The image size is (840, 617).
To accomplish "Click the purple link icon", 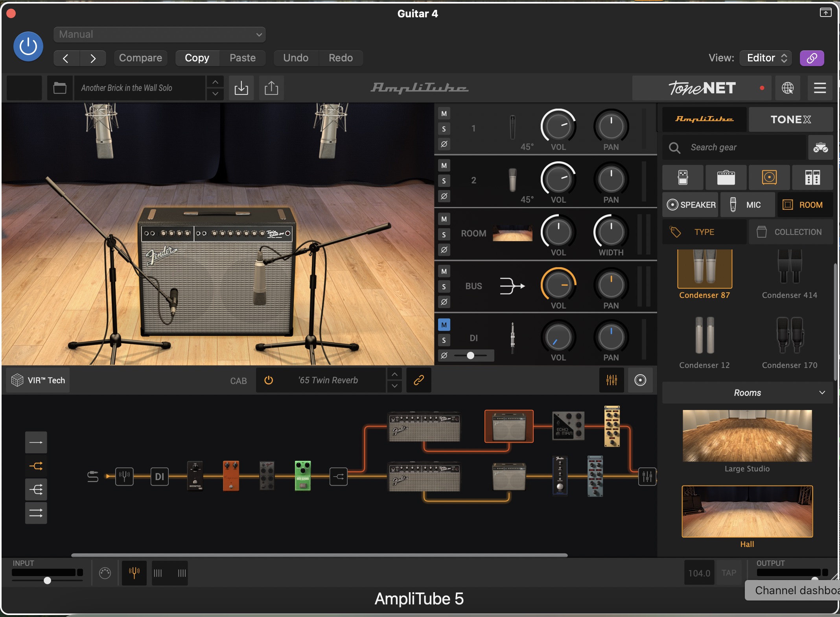I will click(812, 58).
